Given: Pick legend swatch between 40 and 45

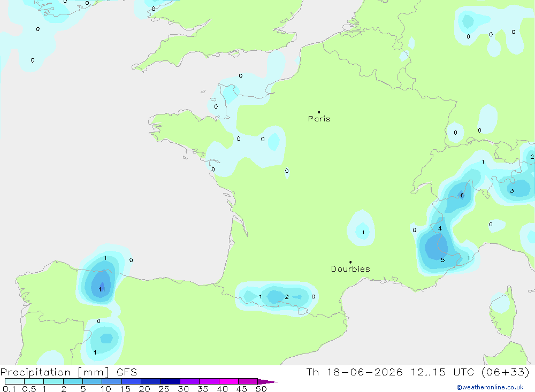Looking at the screenshot, I should coord(228,381).
